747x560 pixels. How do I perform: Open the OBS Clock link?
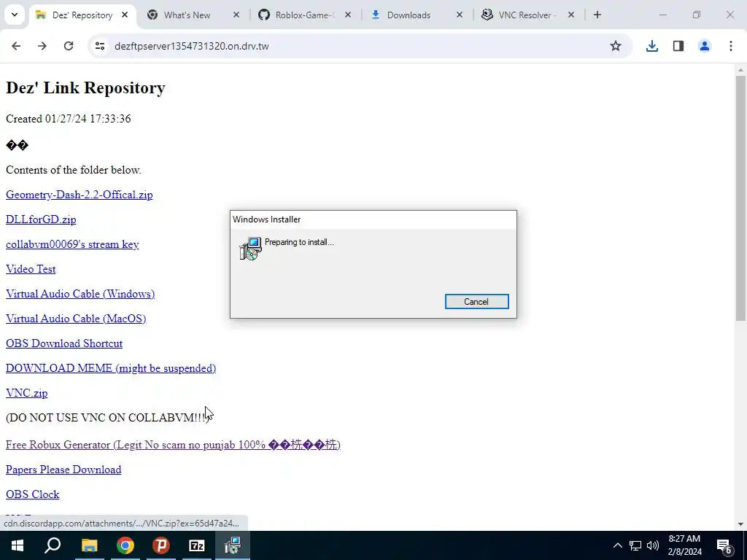coord(32,494)
